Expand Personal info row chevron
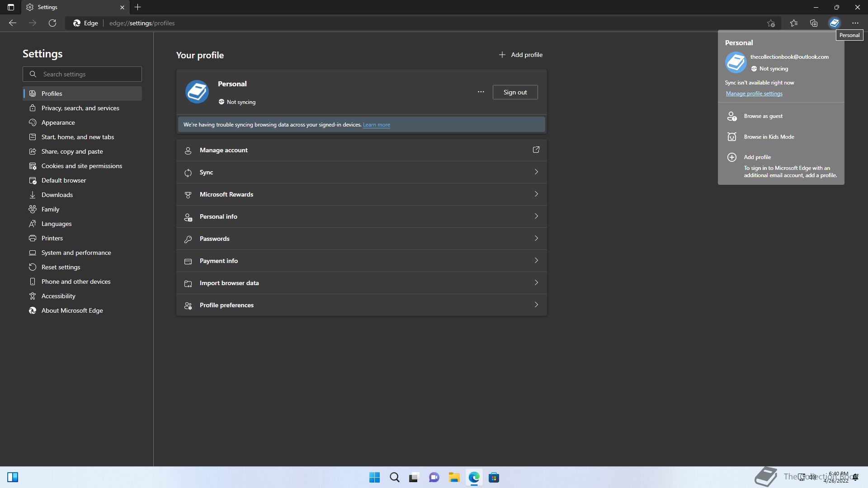 click(x=536, y=216)
